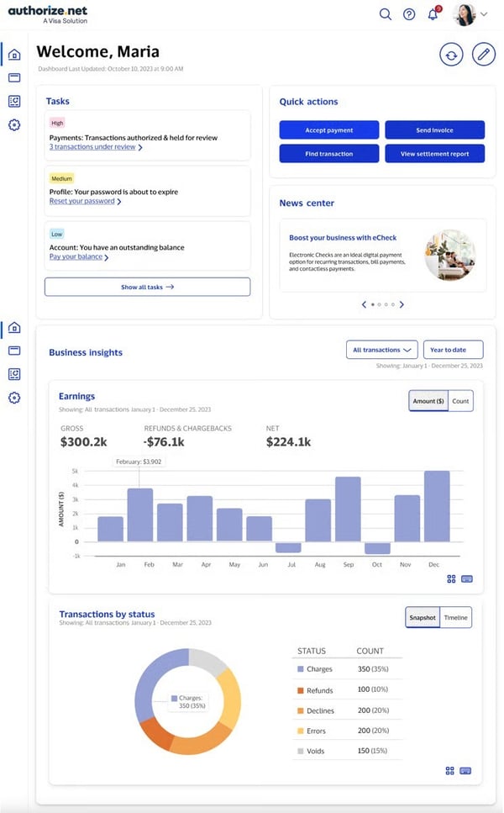
Task: Go to next News center slide arrow
Action: 402,304
